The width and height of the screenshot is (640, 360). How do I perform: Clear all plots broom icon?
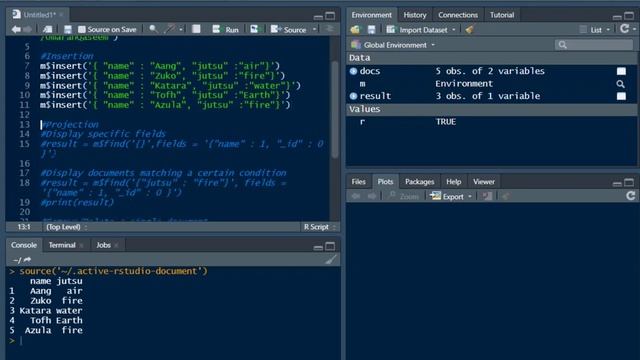[506, 196]
